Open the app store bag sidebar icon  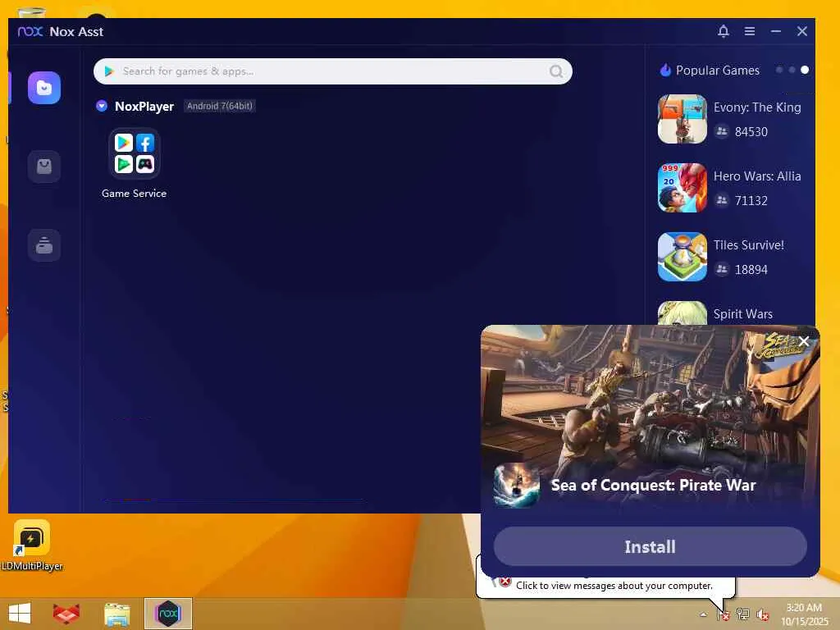coord(44,167)
